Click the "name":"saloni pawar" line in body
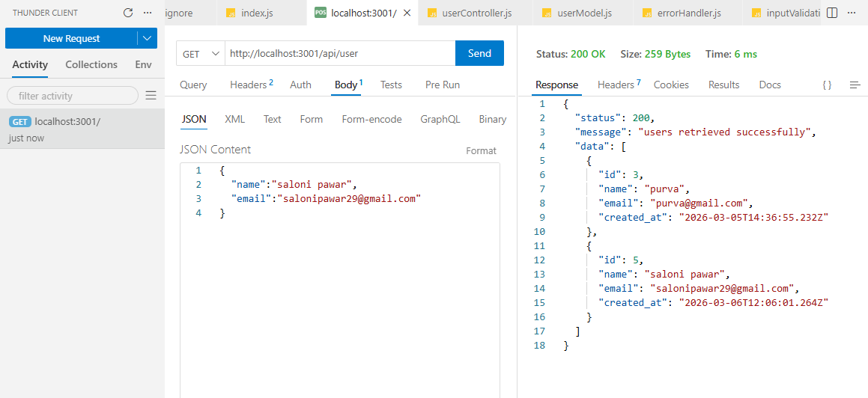 [x=294, y=184]
